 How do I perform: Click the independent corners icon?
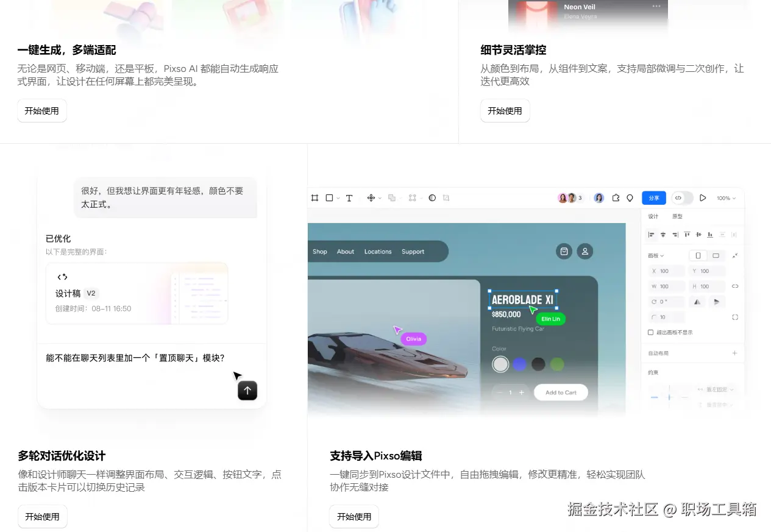tap(735, 317)
